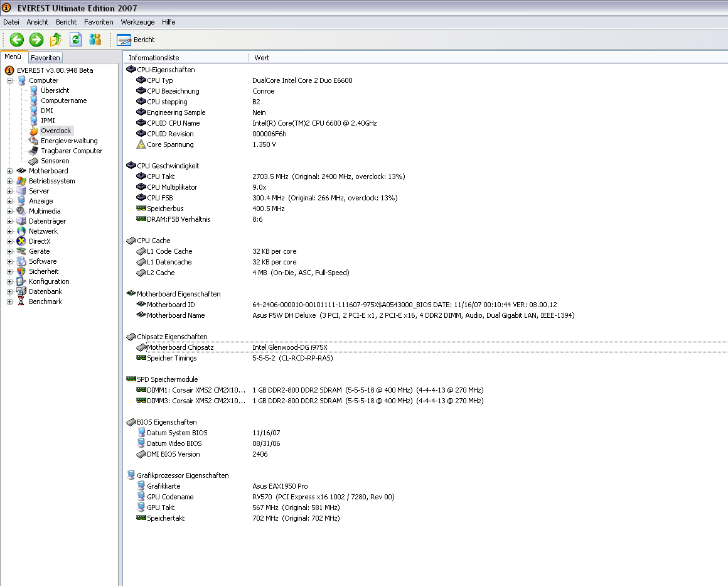
Task: Expand the Konfiguration tree node
Action: (9, 281)
